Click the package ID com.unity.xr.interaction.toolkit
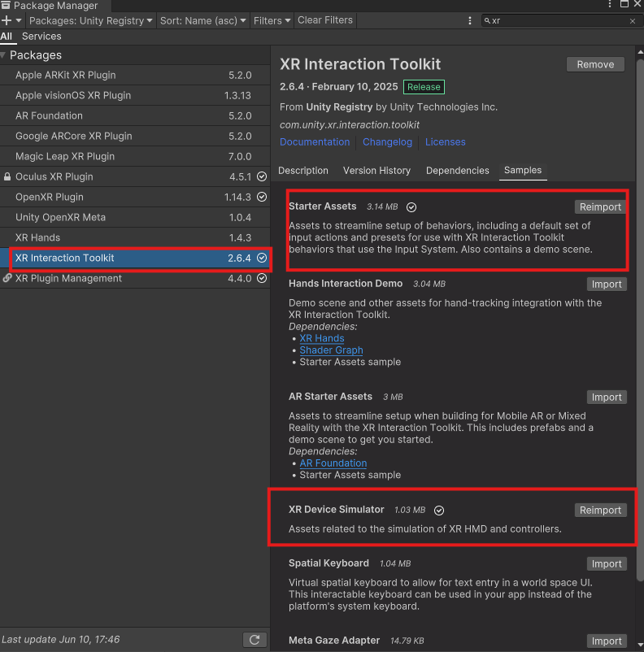The height and width of the screenshot is (652, 644). click(350, 124)
